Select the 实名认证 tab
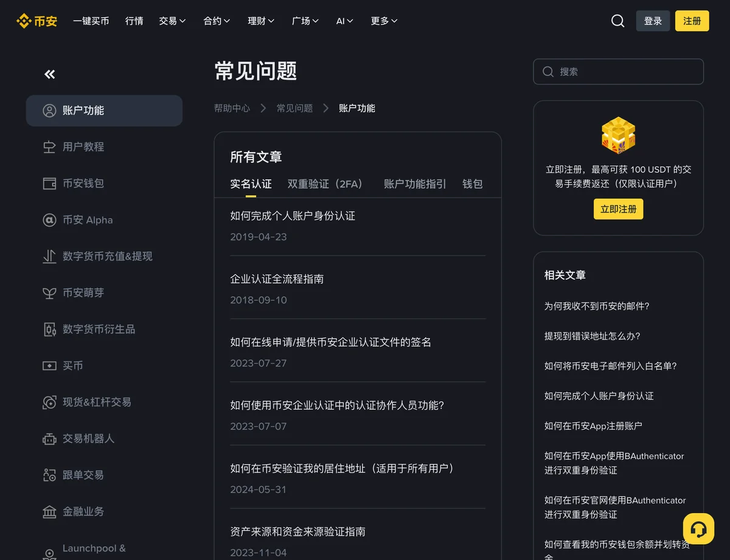 pyautogui.click(x=251, y=184)
